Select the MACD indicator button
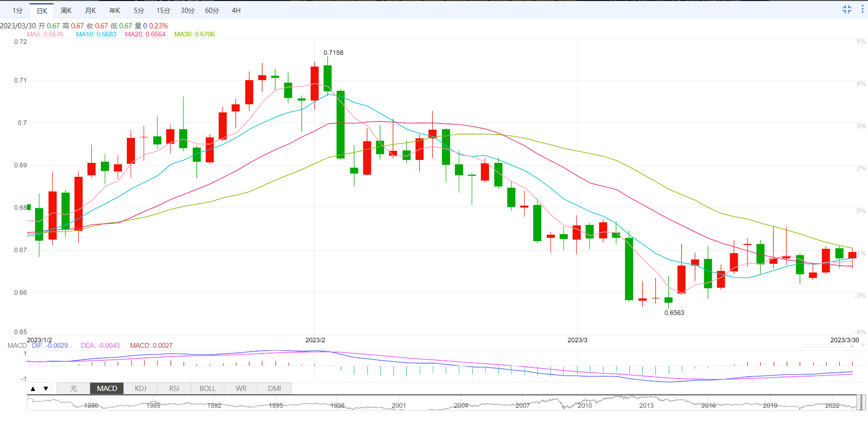 click(107, 388)
